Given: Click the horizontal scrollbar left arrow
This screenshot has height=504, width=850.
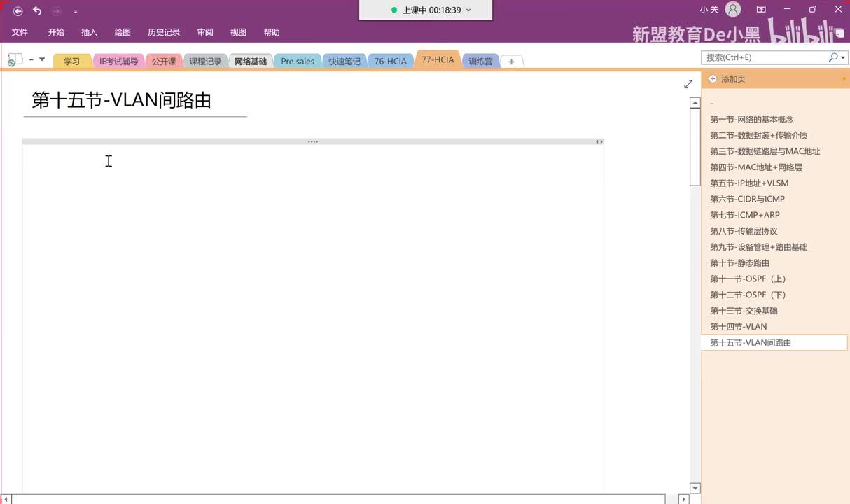Looking at the screenshot, I should [7, 499].
